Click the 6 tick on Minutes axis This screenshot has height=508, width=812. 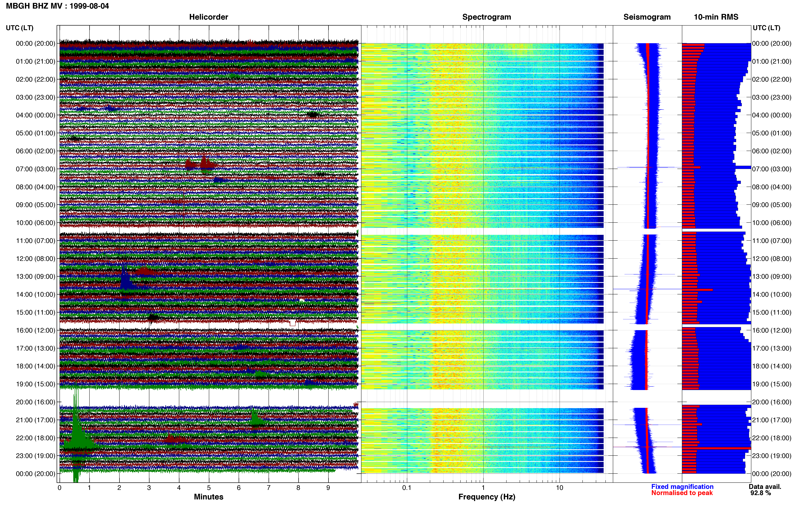(239, 487)
